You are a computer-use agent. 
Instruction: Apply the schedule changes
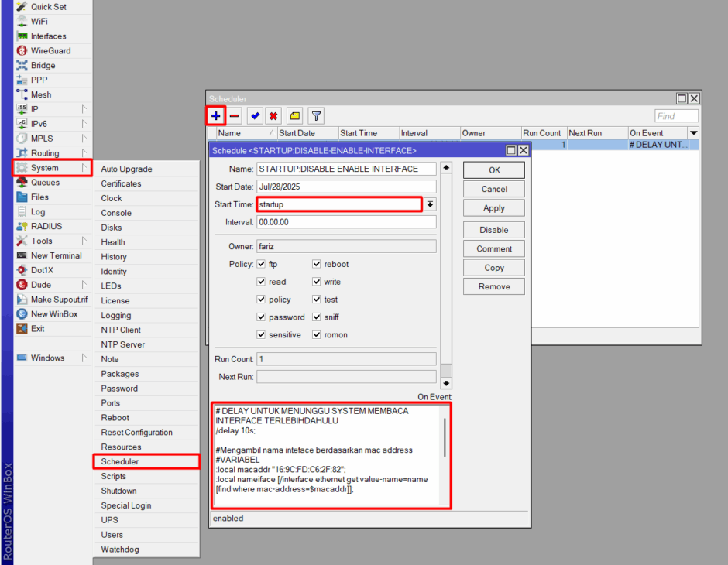click(x=493, y=207)
